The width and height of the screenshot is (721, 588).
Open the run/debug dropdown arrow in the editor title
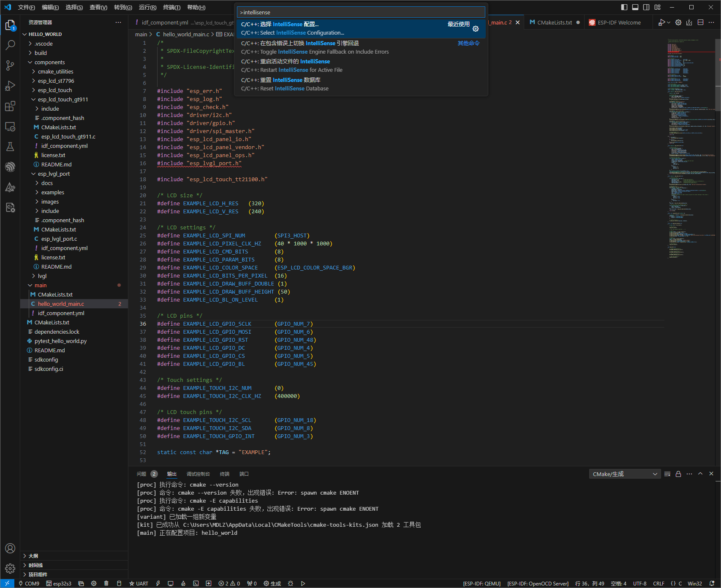pos(669,22)
